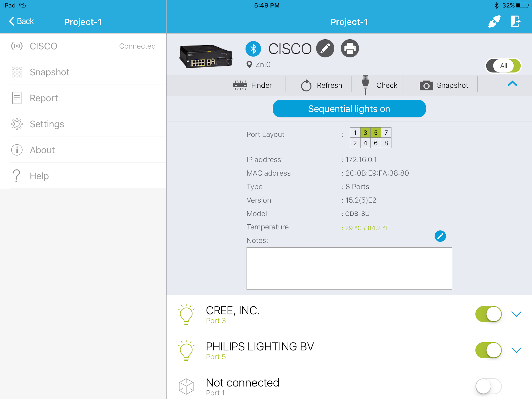The height and width of the screenshot is (399, 532).
Task: Toggle the All lights switch
Action: point(503,65)
